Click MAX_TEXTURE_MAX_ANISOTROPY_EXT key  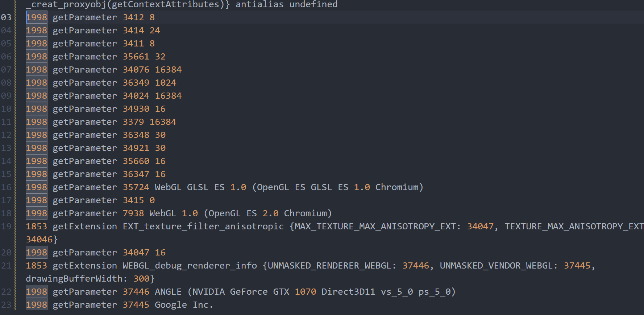pos(375,226)
